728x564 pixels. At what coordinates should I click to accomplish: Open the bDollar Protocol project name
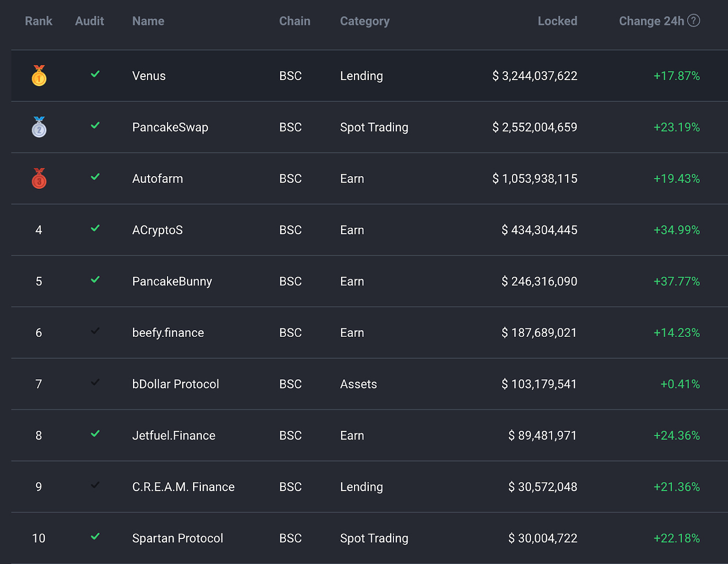(x=175, y=384)
